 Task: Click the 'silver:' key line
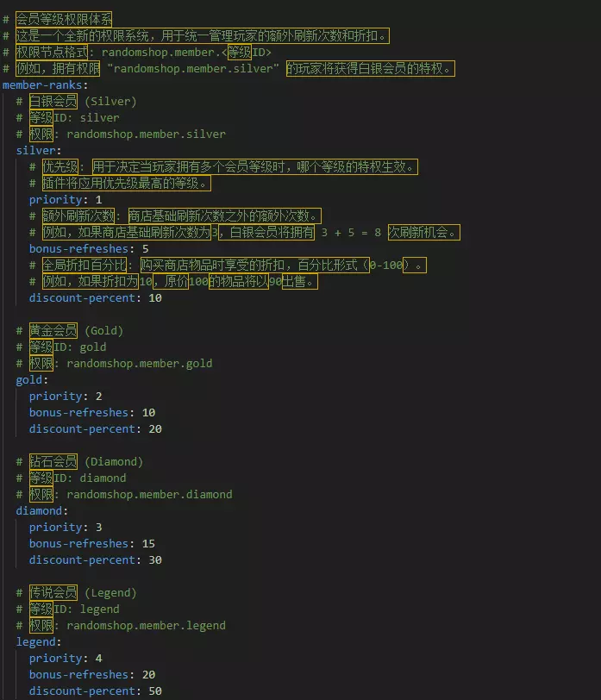point(39,151)
